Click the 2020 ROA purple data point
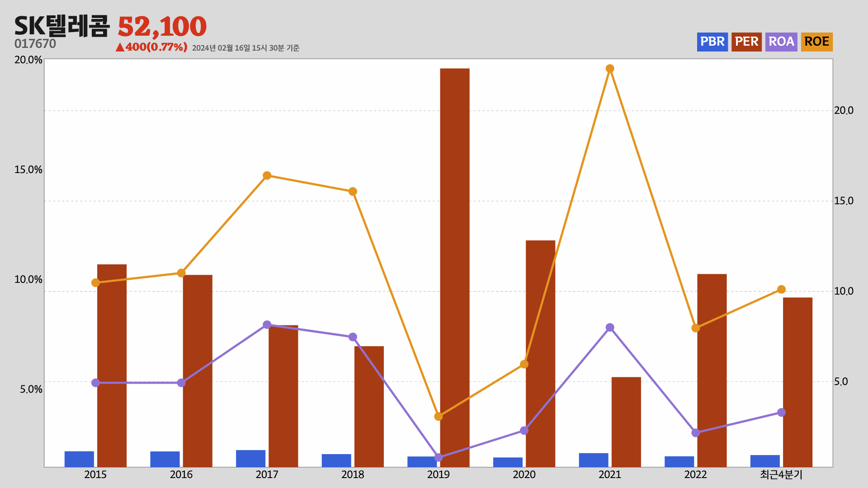The height and width of the screenshot is (488, 868). click(524, 431)
